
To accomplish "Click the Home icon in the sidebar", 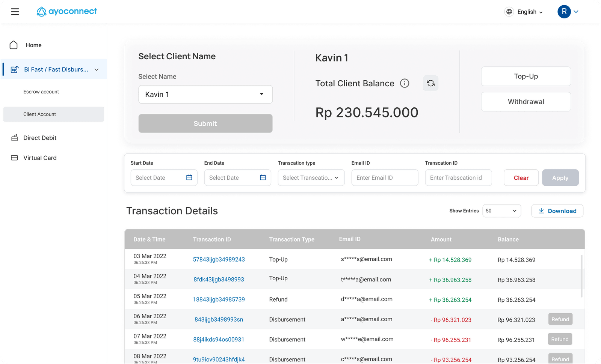I will pyautogui.click(x=14, y=45).
